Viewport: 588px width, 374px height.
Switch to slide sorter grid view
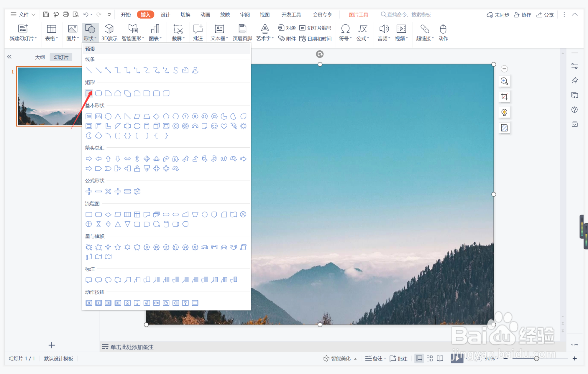click(430, 358)
